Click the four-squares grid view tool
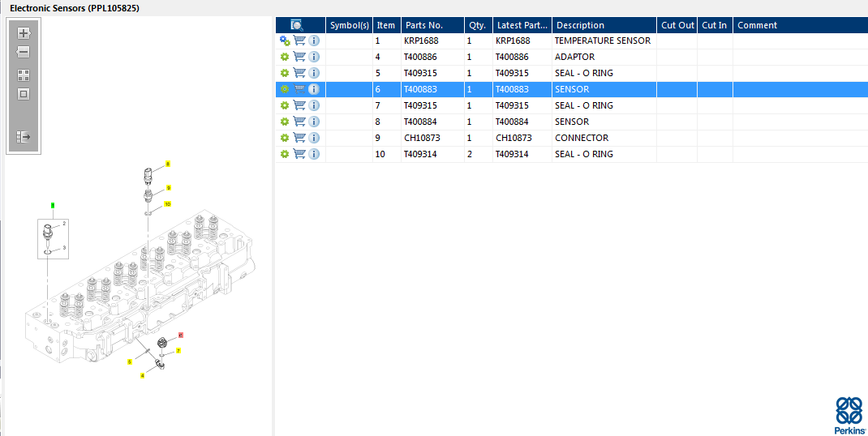The width and height of the screenshot is (868, 436). (x=24, y=75)
